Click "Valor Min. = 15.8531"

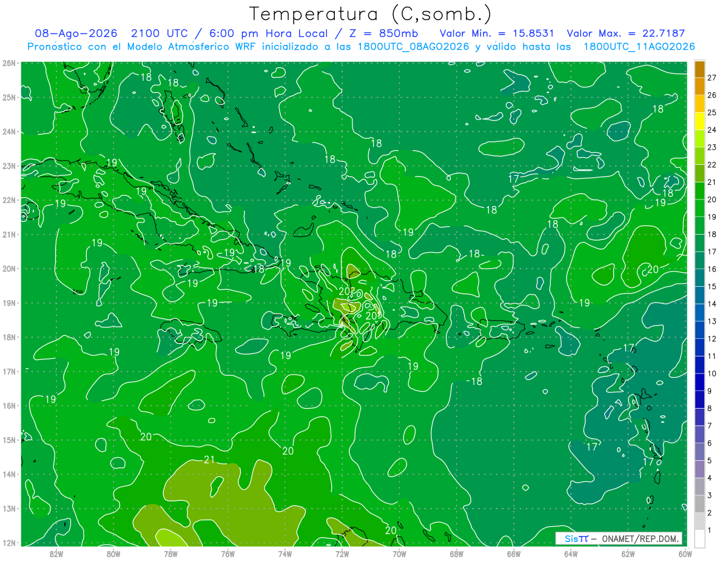(x=497, y=34)
